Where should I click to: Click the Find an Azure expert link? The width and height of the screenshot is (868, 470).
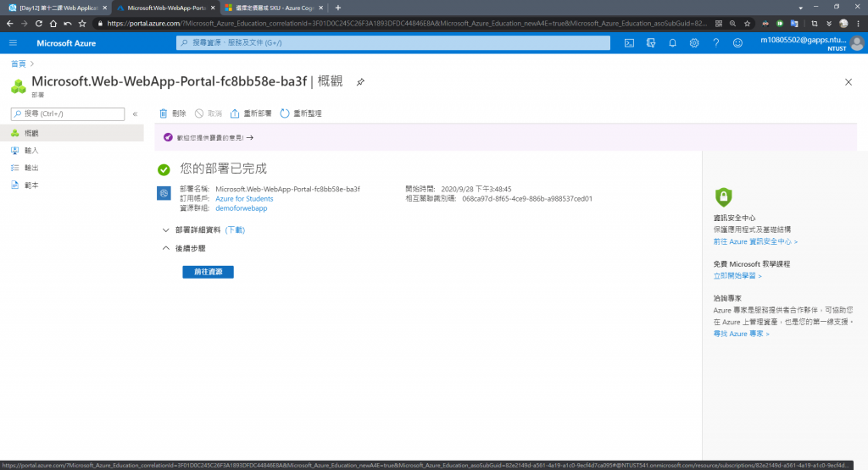pyautogui.click(x=741, y=334)
